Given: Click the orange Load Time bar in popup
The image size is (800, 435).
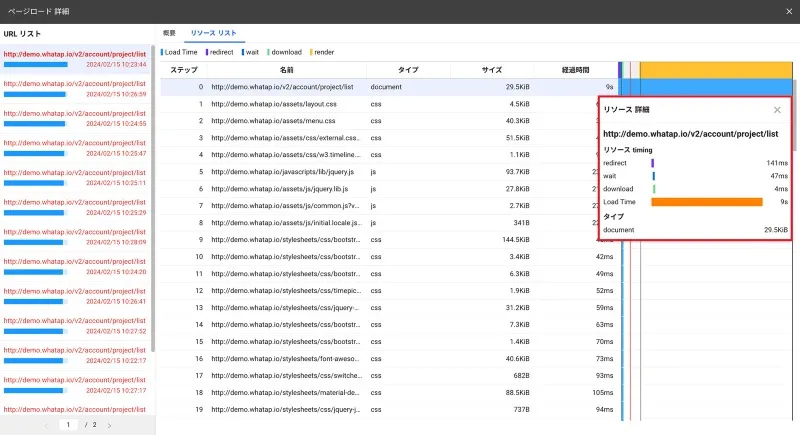Looking at the screenshot, I should tap(707, 202).
